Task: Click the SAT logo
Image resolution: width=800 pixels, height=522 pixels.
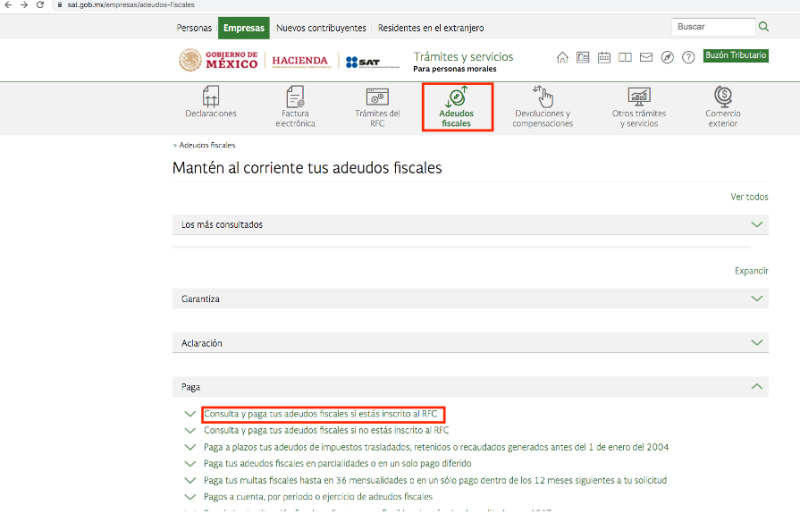Action: click(372, 62)
